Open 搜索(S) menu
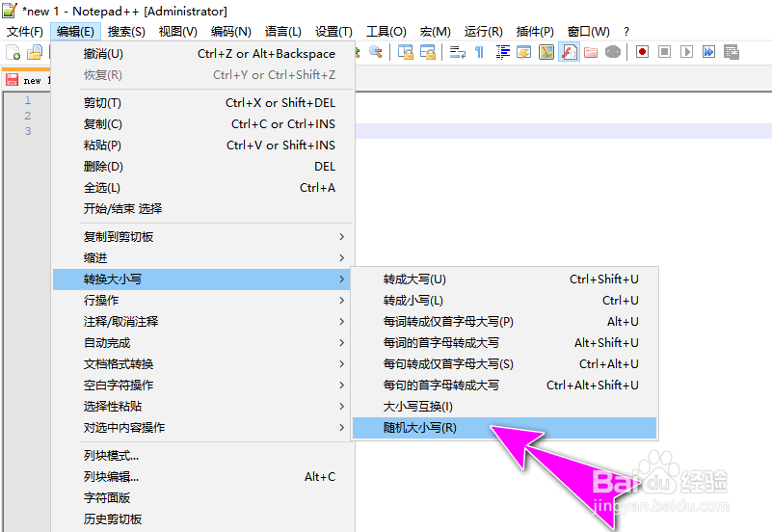This screenshot has height=532, width=772. click(x=126, y=32)
